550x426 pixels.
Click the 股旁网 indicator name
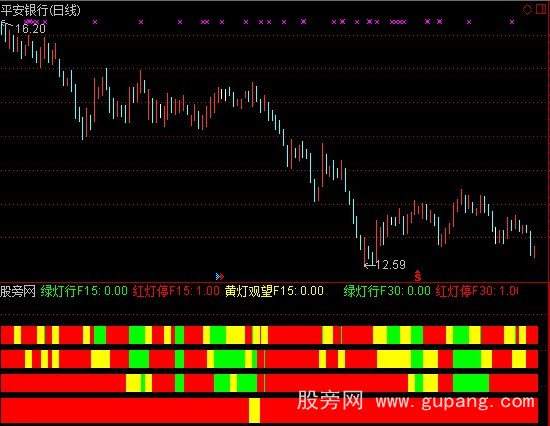tap(18, 291)
